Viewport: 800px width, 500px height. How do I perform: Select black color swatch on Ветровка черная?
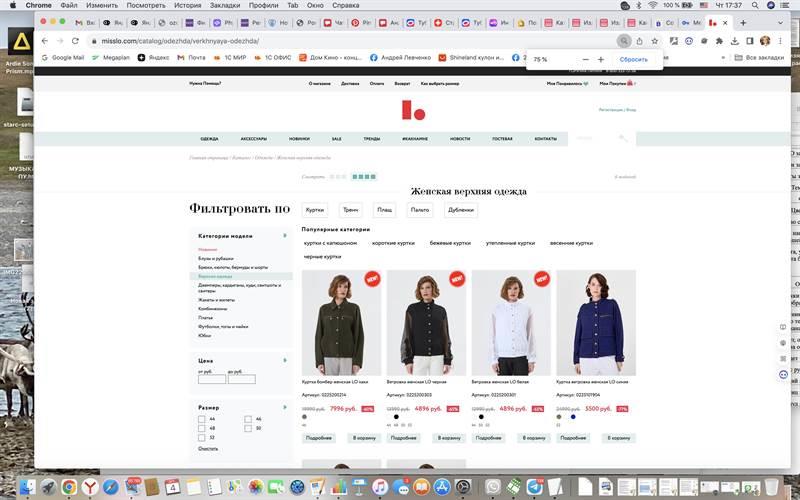[396, 417]
